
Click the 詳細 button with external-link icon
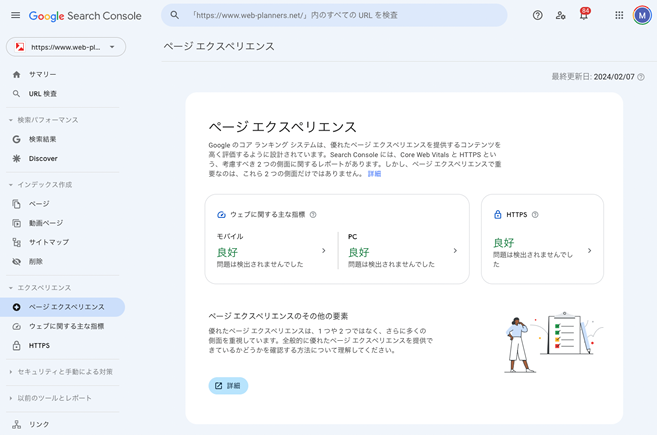click(228, 386)
